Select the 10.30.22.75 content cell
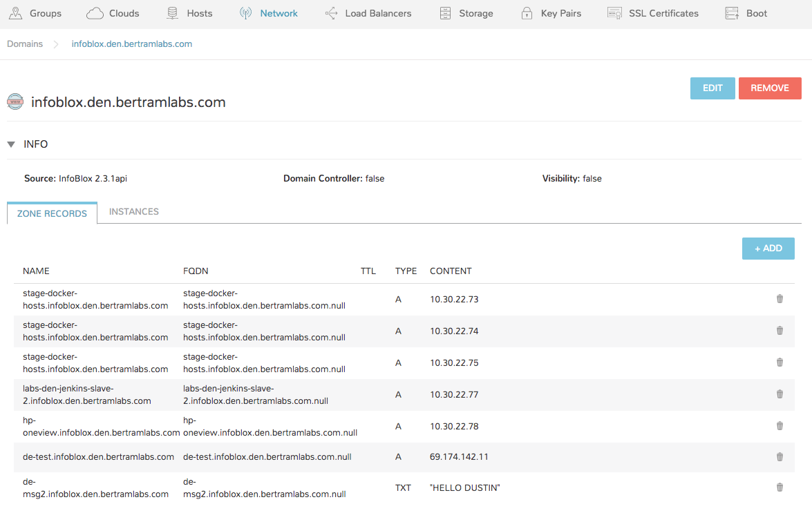 point(454,363)
